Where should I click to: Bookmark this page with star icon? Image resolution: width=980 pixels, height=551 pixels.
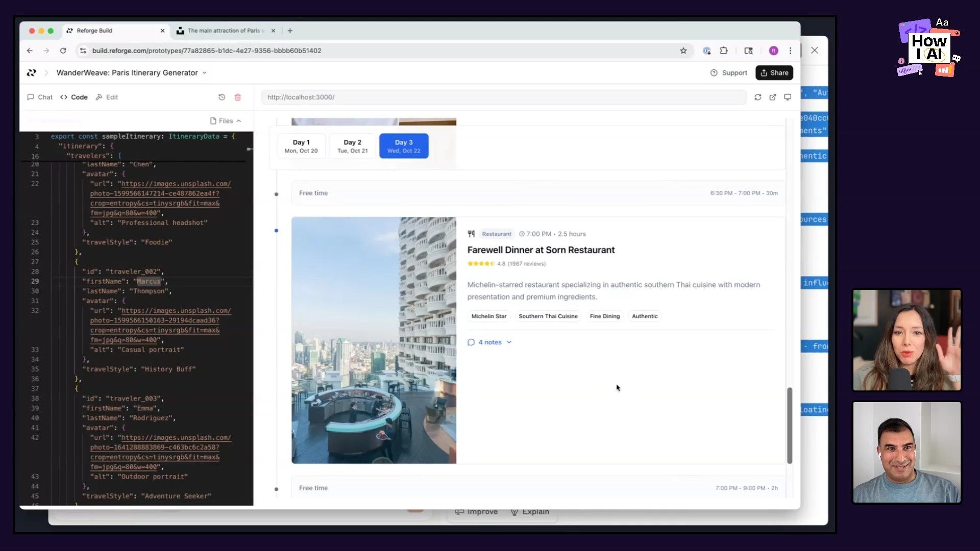click(683, 51)
